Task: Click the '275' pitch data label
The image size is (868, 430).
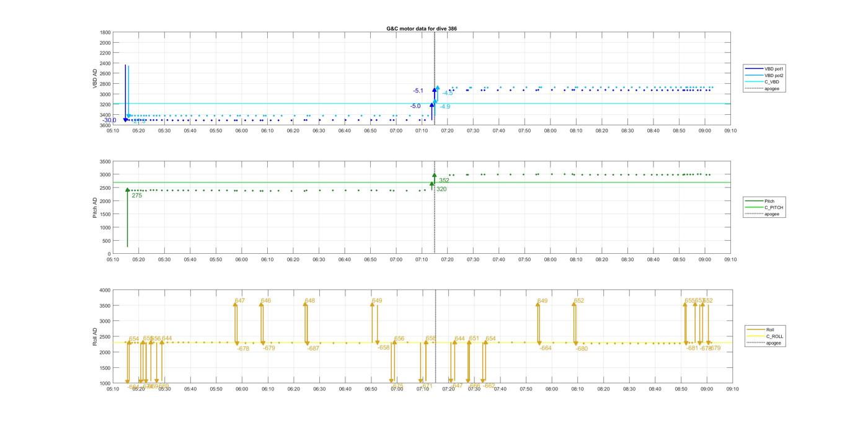Action: coord(136,195)
